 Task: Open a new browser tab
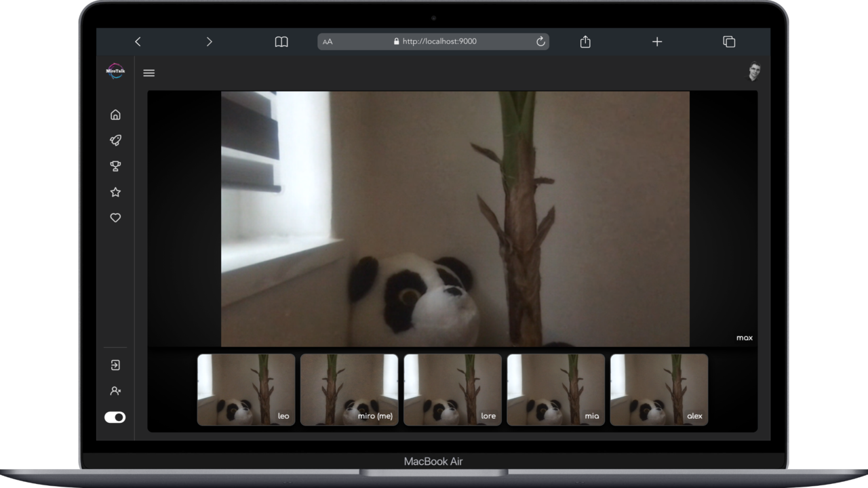[656, 41]
